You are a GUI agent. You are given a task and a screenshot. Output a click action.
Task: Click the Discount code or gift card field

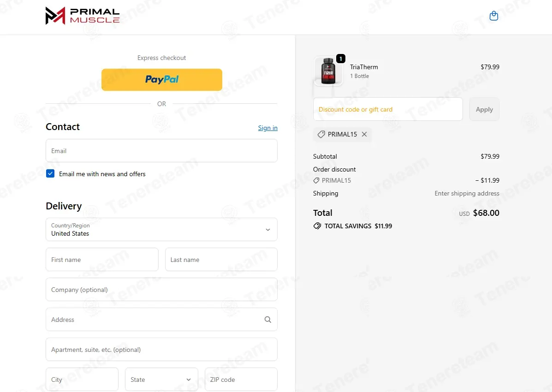(x=388, y=109)
